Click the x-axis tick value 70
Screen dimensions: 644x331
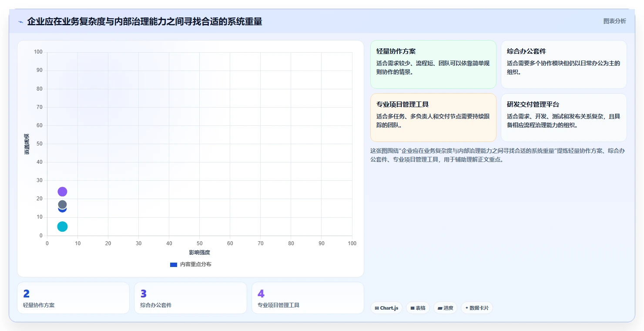click(260, 243)
